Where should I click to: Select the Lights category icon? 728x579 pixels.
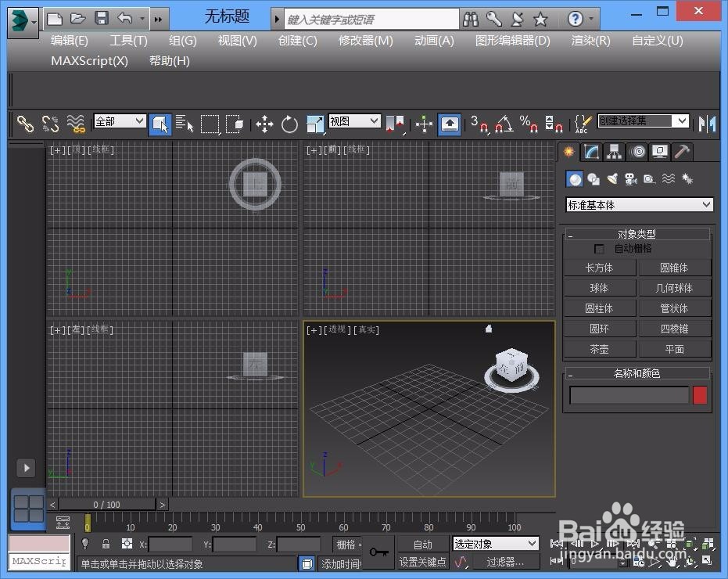[612, 179]
